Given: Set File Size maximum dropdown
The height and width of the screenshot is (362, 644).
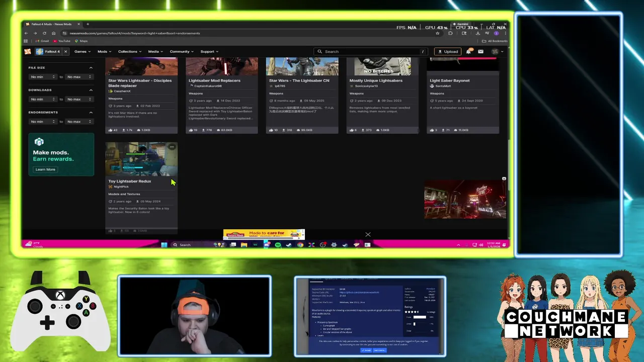Looking at the screenshot, I should [79, 77].
